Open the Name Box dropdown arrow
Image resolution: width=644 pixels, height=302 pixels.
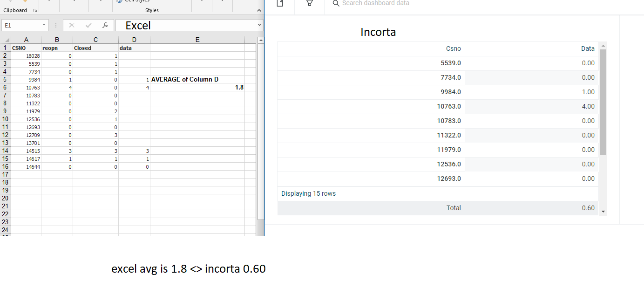[44, 25]
